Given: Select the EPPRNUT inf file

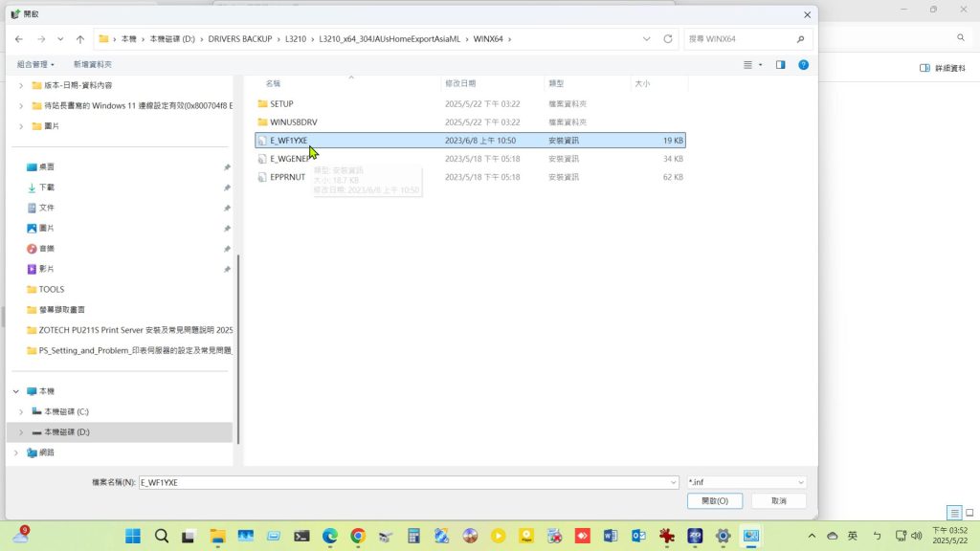Looking at the screenshot, I should pyautogui.click(x=287, y=177).
